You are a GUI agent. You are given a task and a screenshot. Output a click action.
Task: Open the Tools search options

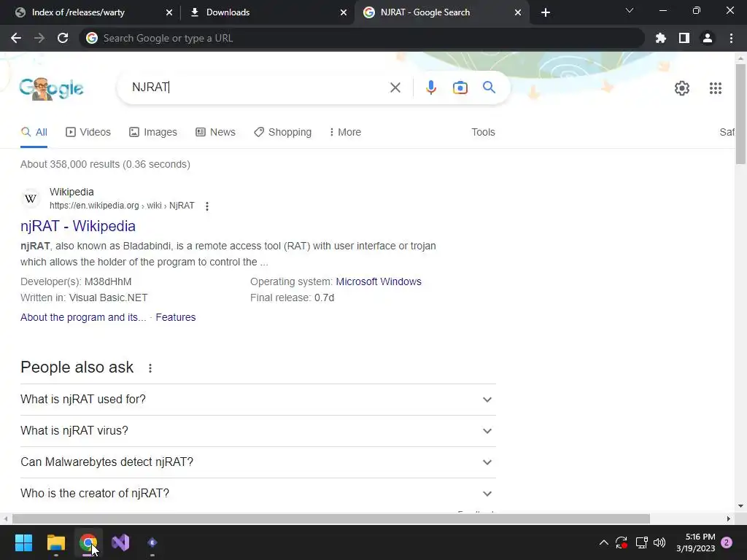pyautogui.click(x=483, y=132)
